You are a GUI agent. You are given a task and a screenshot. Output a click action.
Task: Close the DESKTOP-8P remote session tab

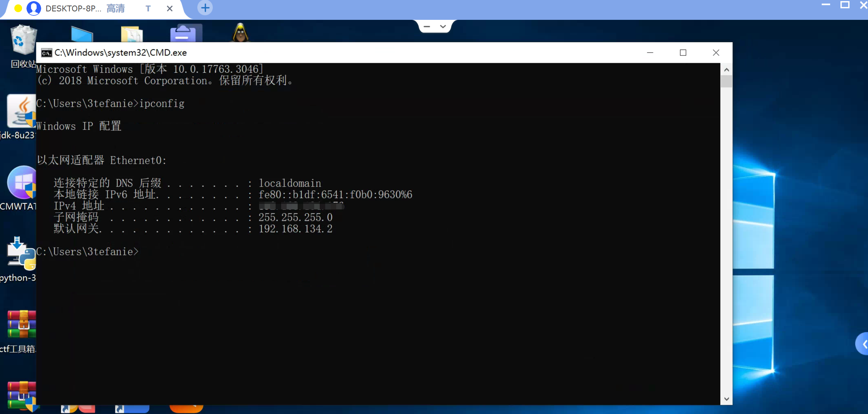click(x=169, y=8)
